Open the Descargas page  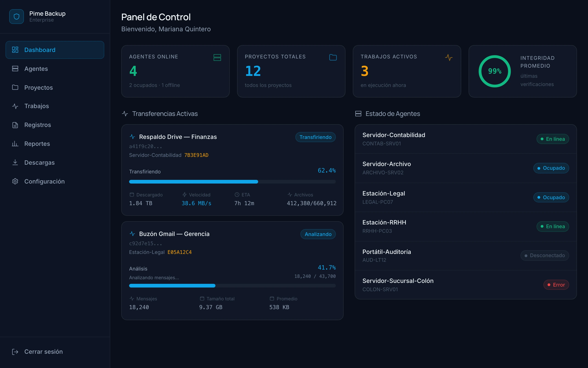(x=55, y=162)
